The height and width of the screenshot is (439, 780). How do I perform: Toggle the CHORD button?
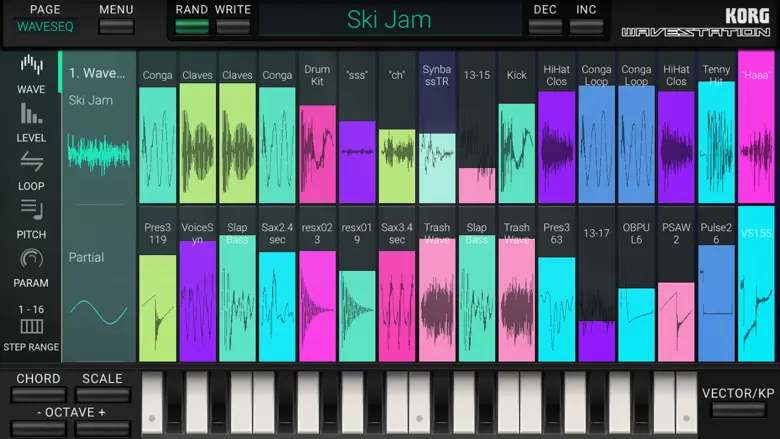click(38, 395)
